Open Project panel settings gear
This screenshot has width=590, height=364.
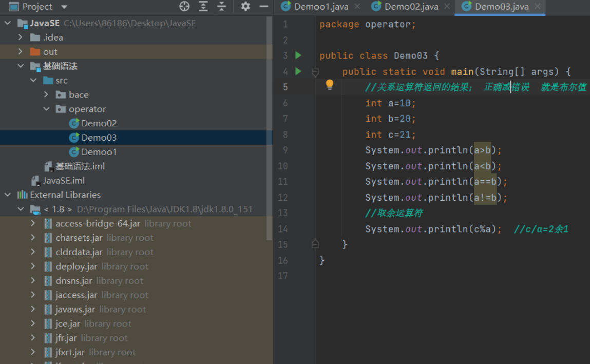(x=245, y=7)
